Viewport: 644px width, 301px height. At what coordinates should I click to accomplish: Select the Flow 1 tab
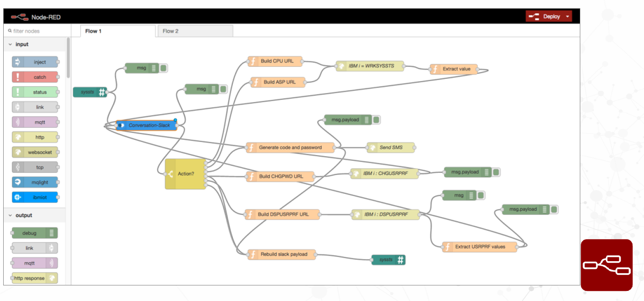pyautogui.click(x=118, y=31)
